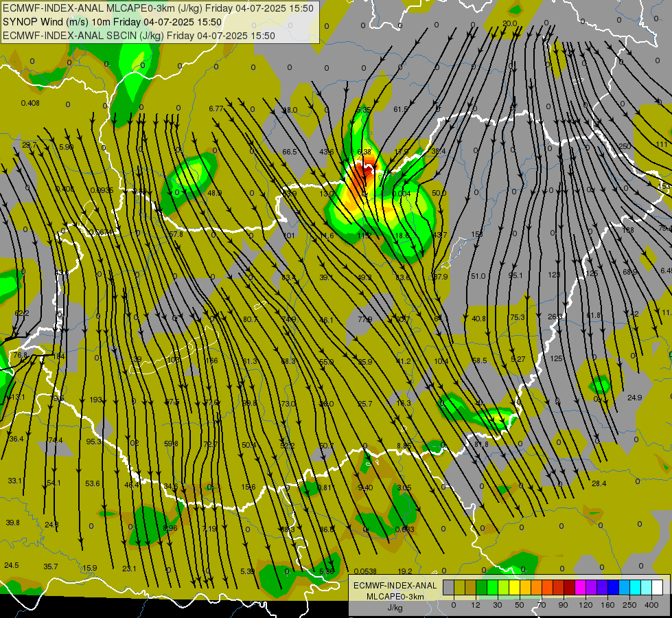Viewport: 672px width, 618px height.
Task: Click the map value 35.7
Action: 51,567
